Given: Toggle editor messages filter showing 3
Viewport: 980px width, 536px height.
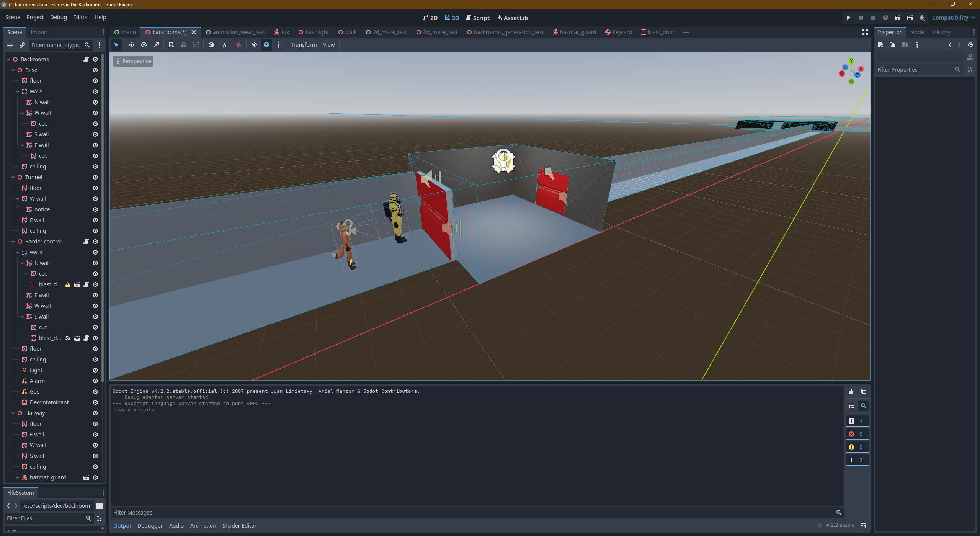Looking at the screenshot, I should coord(857,460).
